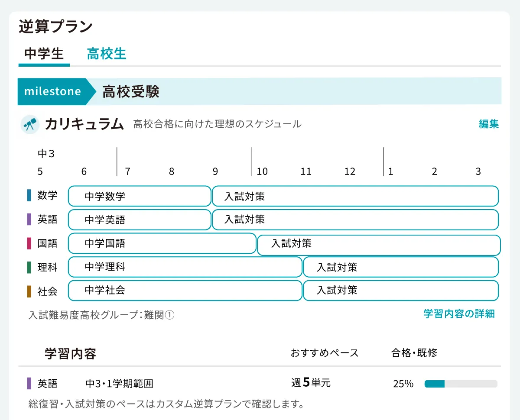Viewport: 520px width, 420px height.
Task: Select the 入試対策 bar in the 国語 row
Action: [x=379, y=245]
